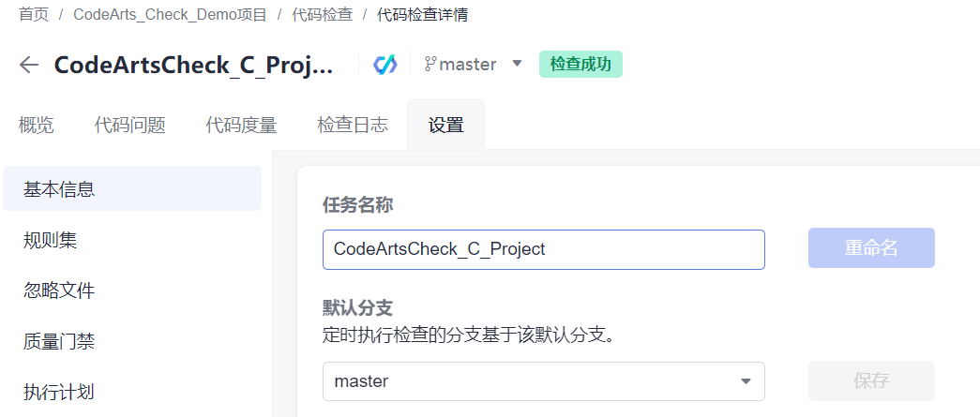This screenshot has height=417, width=980.
Task: Navigate to 首页 in breadcrumb
Action: [x=33, y=15]
